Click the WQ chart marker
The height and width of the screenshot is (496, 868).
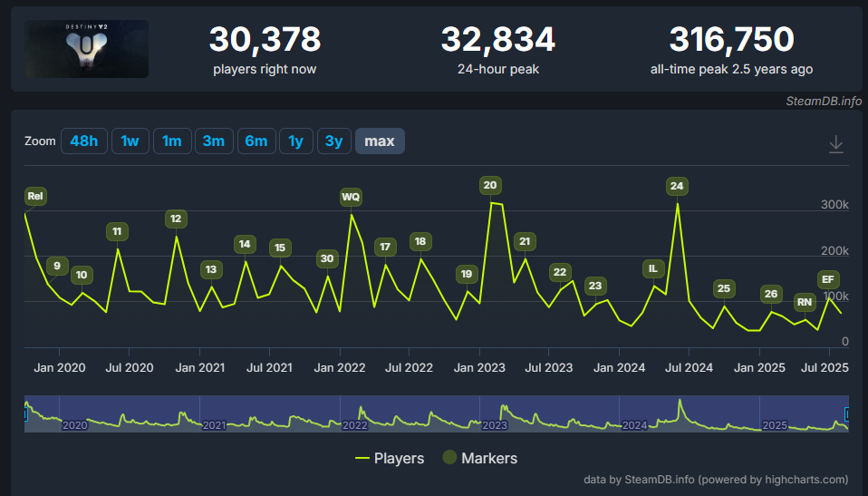click(x=351, y=198)
